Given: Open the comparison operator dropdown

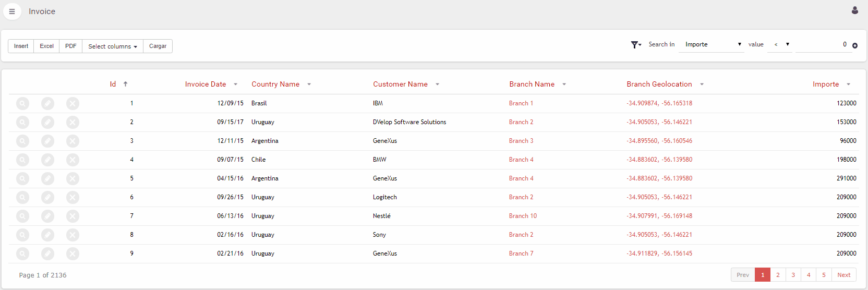Looking at the screenshot, I should (781, 44).
